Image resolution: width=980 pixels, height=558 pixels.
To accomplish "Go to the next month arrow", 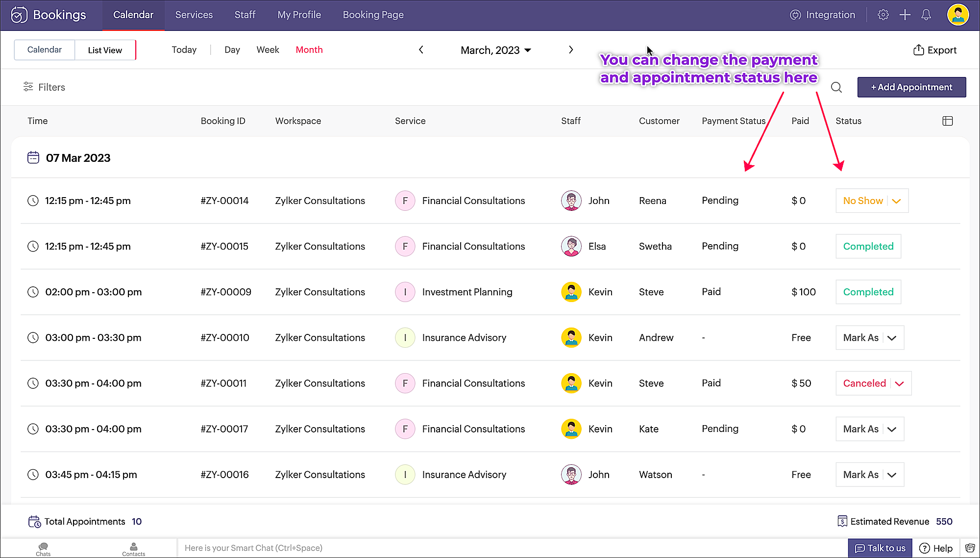I will pos(571,50).
